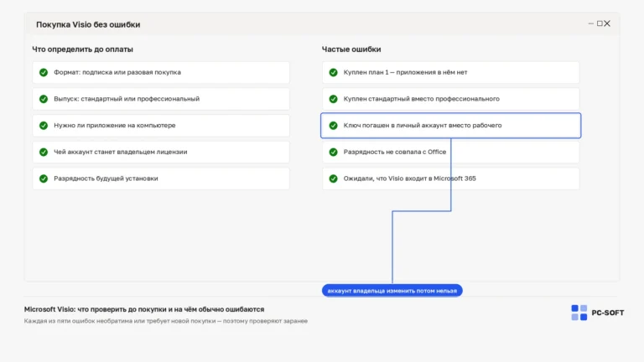Click the subtitle 'Каждая из пяти ошибок необратима'
This screenshot has height=362, width=644.
pos(78,321)
